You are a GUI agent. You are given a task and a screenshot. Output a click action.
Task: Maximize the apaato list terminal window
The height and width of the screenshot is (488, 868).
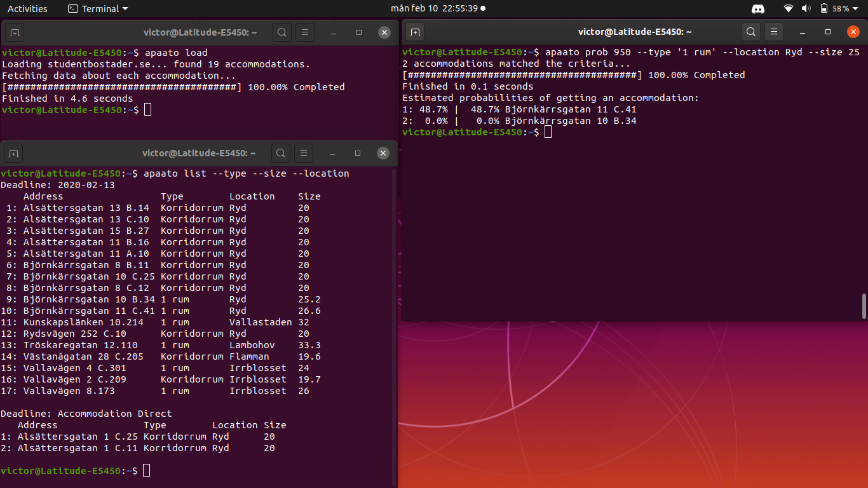pyautogui.click(x=358, y=153)
